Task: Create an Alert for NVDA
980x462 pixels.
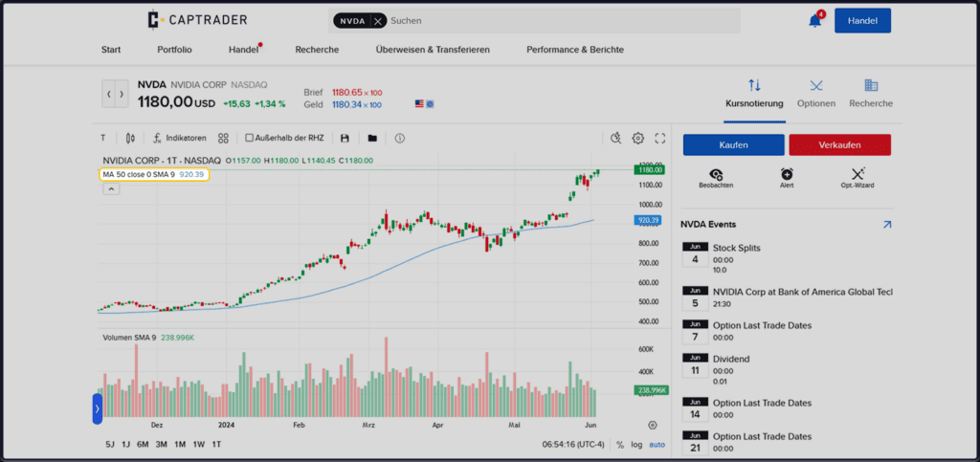Action: pyautogui.click(x=787, y=178)
